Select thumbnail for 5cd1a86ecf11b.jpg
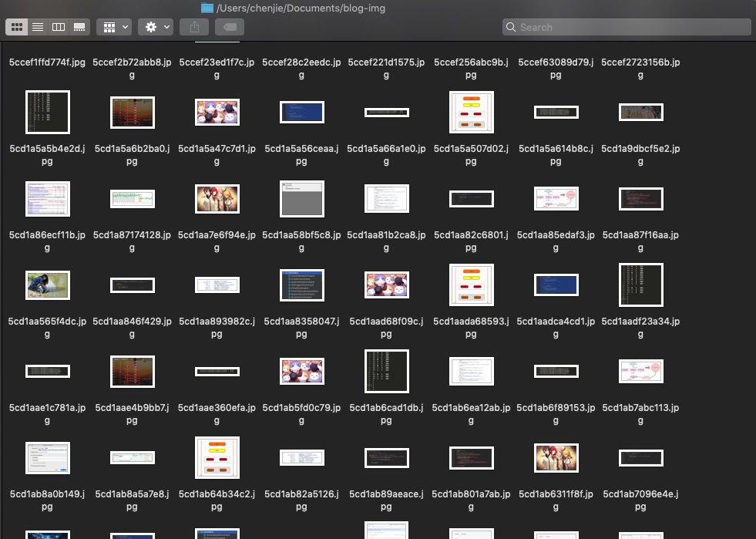This screenshot has height=539, width=756. pyautogui.click(x=47, y=198)
